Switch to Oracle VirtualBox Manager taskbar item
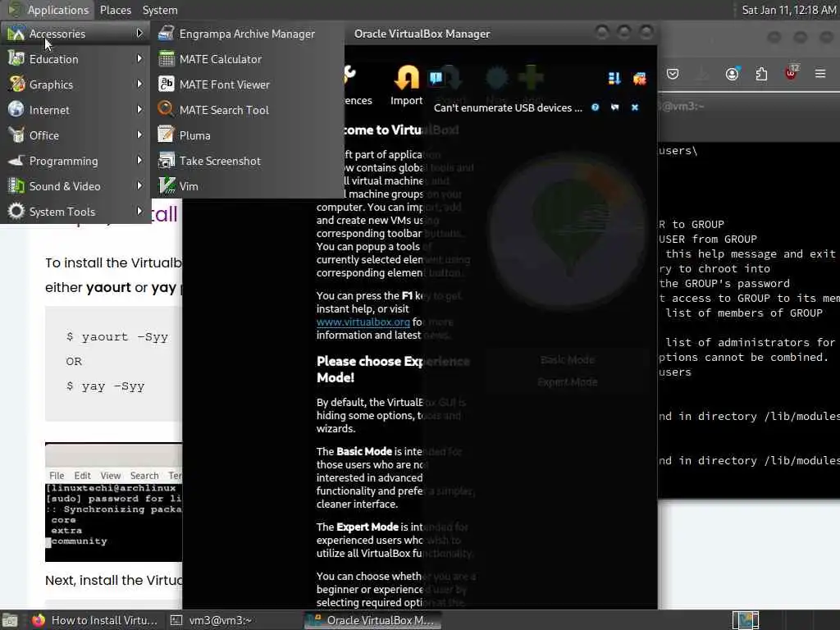Image resolution: width=840 pixels, height=630 pixels. coord(373,620)
